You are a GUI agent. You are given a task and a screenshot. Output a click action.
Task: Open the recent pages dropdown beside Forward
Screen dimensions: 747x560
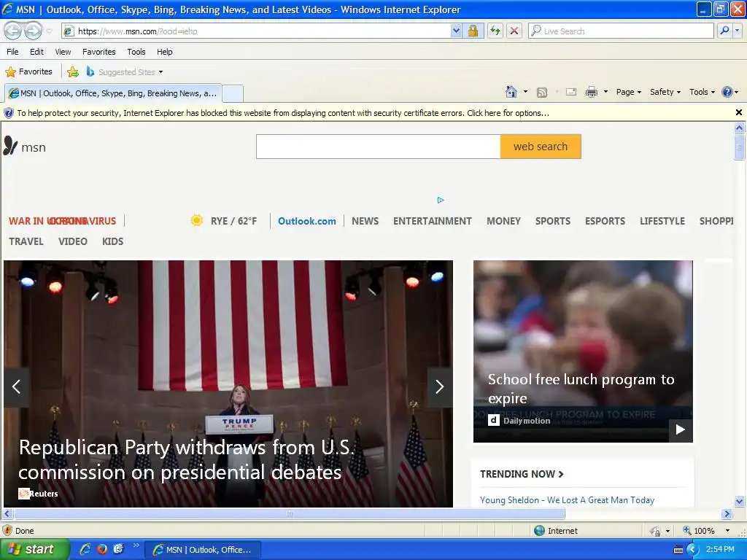[x=49, y=31]
